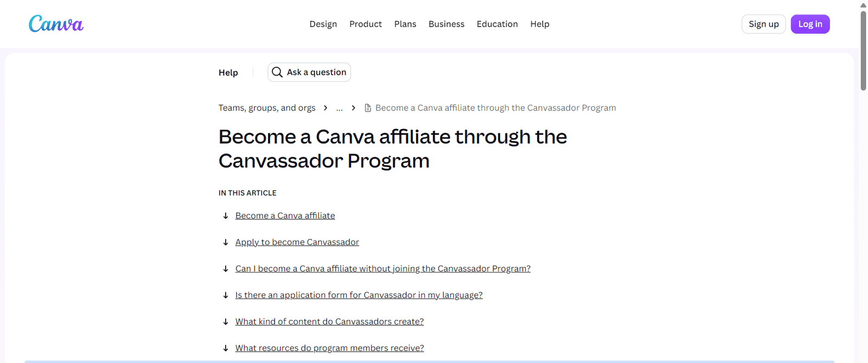Open the Teams, groups, and orgs breadcrumb
Screen dimensions: 868x363
(267, 108)
